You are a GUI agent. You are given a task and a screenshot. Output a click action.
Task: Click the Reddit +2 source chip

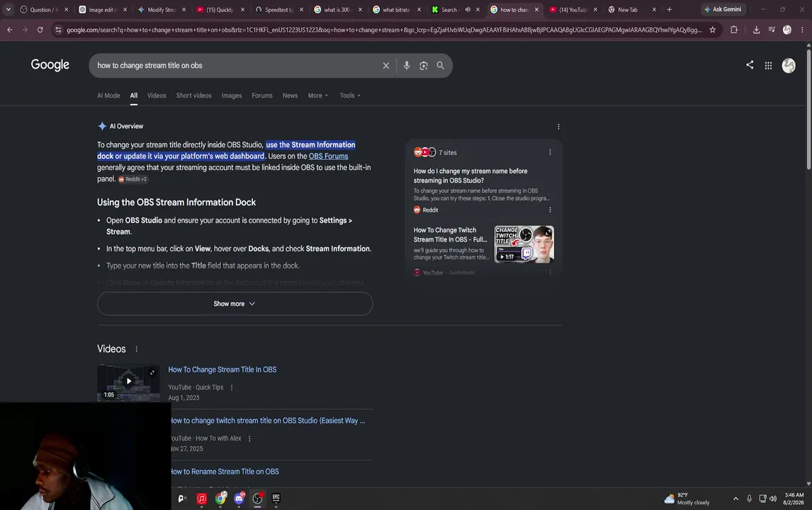[x=133, y=179]
